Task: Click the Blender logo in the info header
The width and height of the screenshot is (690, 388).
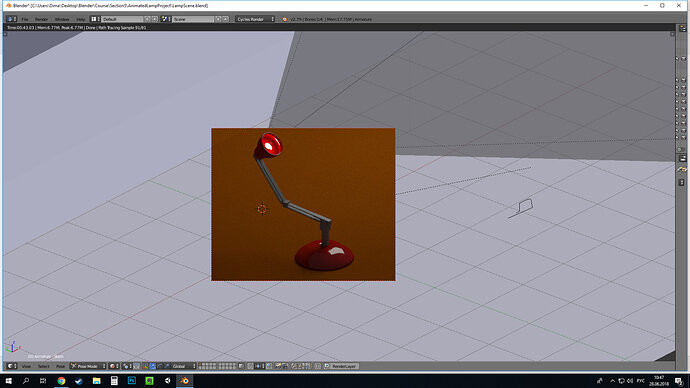Action: tap(284, 19)
